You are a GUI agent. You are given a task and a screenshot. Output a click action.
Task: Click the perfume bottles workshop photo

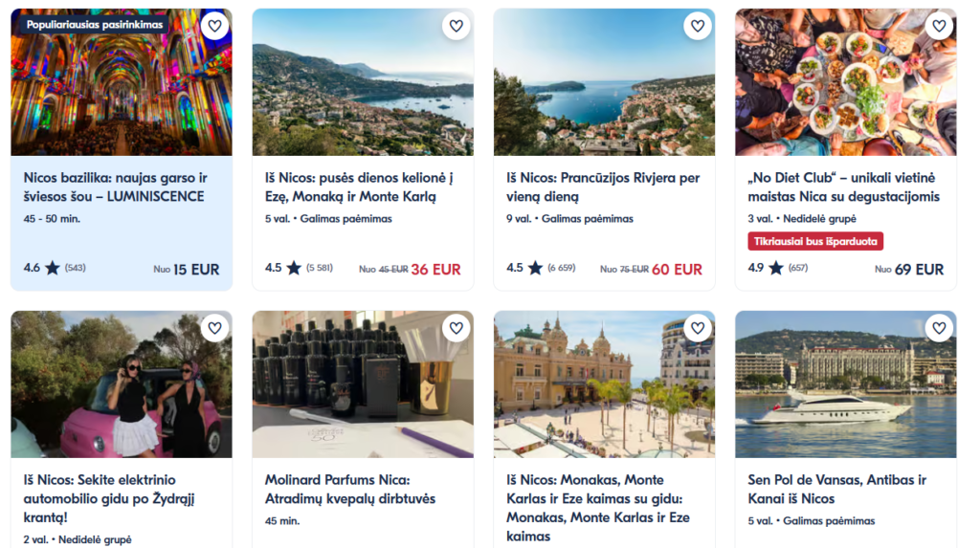pos(363,392)
